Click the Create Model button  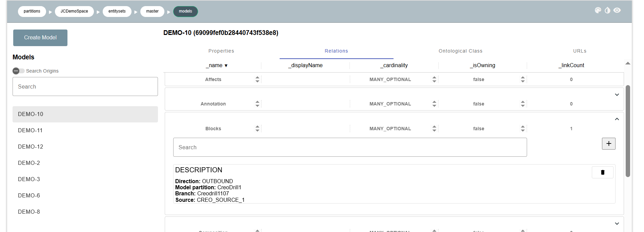40,38
